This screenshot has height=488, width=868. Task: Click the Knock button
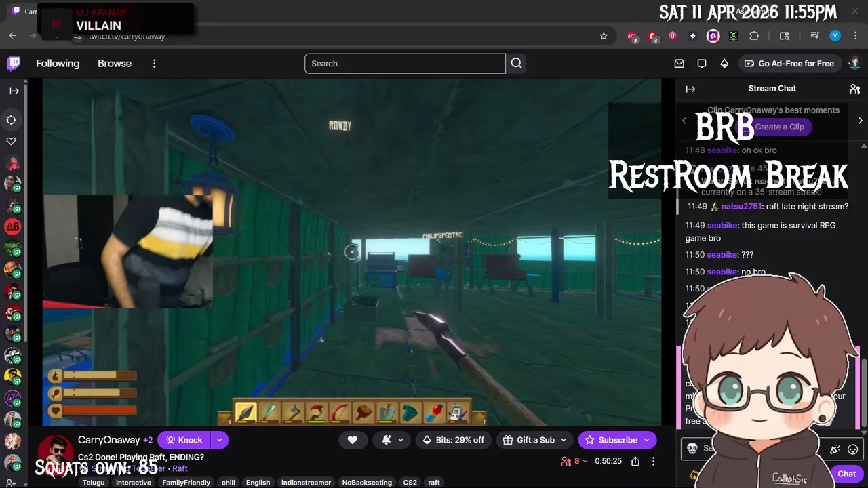click(184, 440)
